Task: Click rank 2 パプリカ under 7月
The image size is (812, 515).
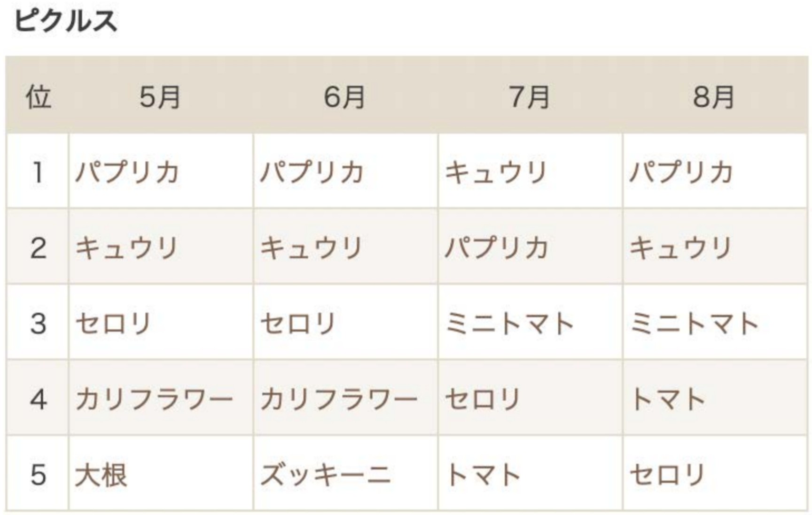Action: [496, 248]
